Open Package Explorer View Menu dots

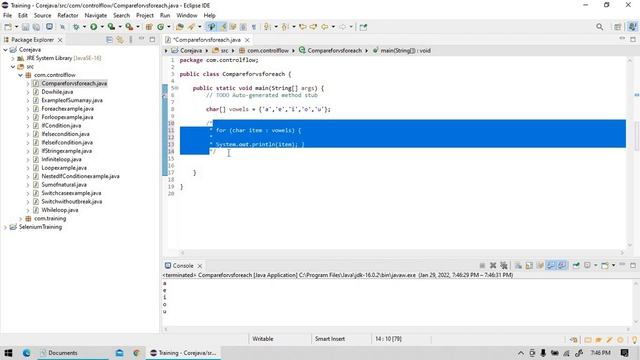click(131, 40)
